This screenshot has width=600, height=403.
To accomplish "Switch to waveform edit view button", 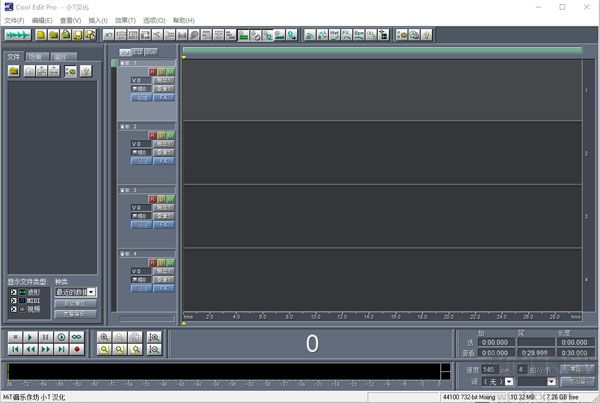I will click(x=18, y=35).
